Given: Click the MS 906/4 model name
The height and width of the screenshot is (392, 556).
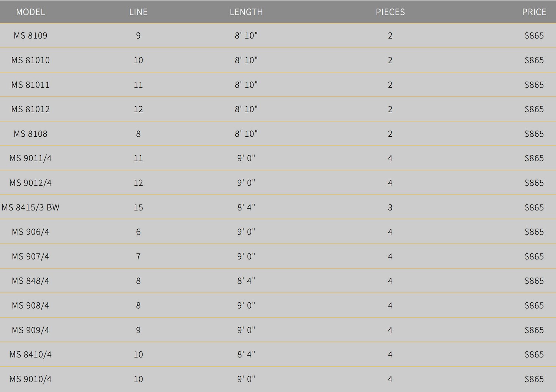Looking at the screenshot, I should tap(30, 232).
